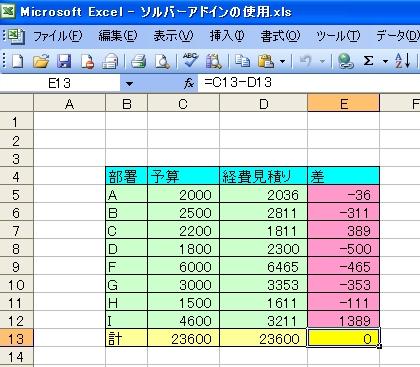Viewport: 420px width, 367px height.
Task: Select cell with estimate 6465
Action: (x=263, y=266)
